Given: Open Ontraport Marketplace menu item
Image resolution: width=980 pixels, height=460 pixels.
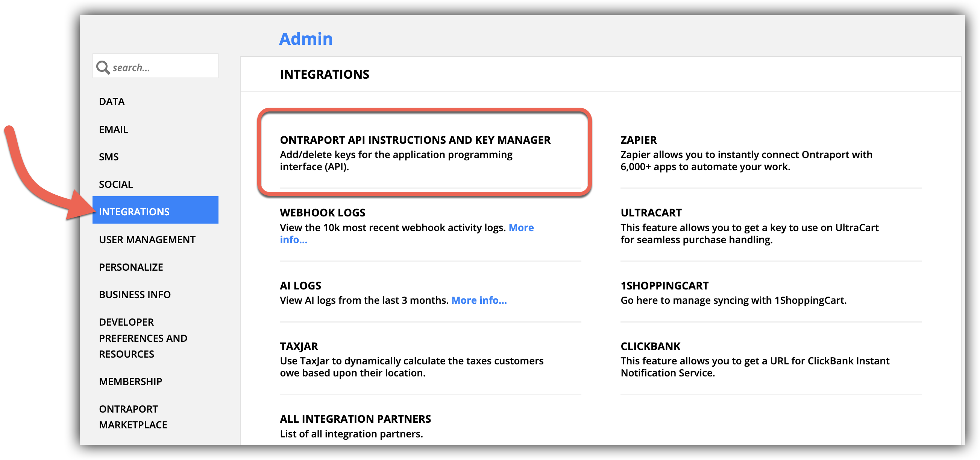Looking at the screenshot, I should tap(133, 417).
